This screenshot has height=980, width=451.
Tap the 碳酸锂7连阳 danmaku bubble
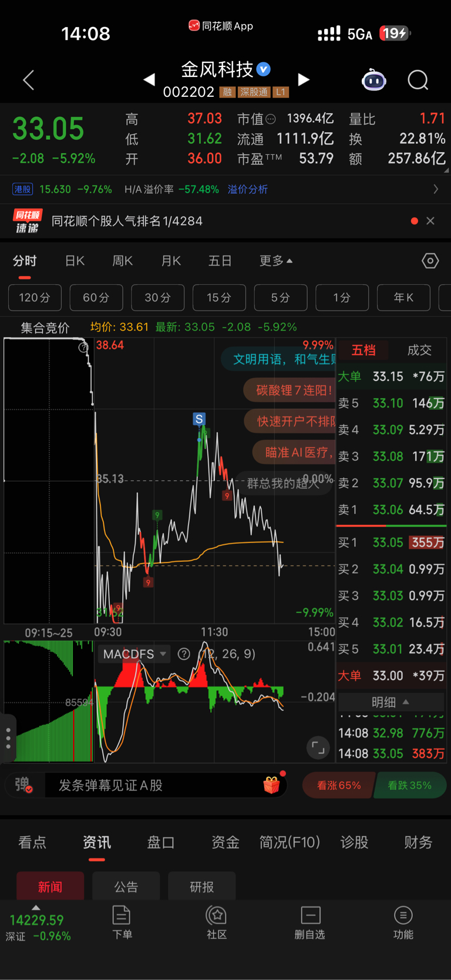290,390
